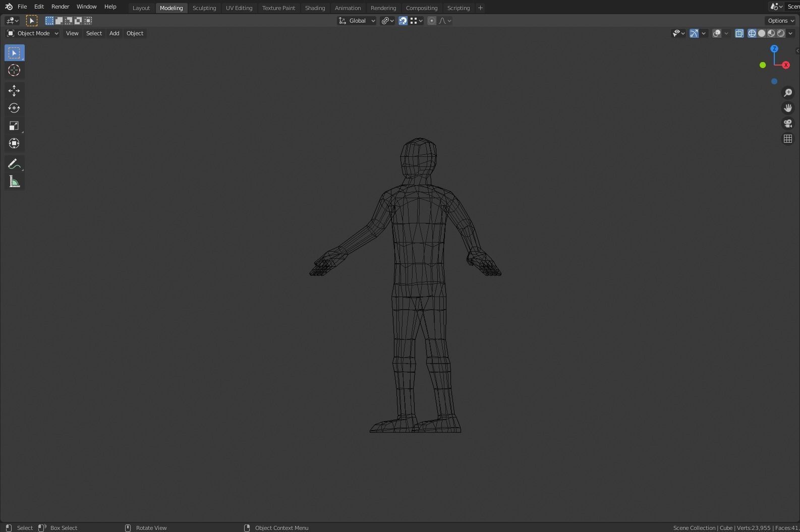This screenshot has height=532, width=800.
Task: Toggle viewport gizmos display
Action: 694,33
